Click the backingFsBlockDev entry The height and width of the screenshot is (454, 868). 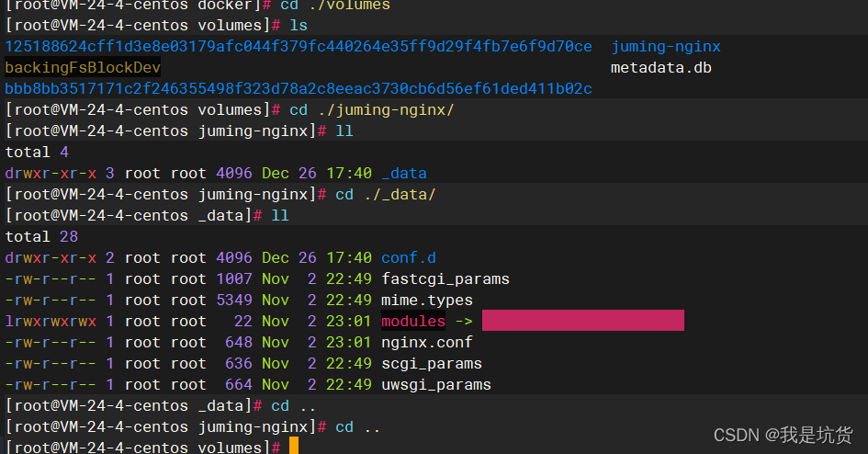(83, 68)
